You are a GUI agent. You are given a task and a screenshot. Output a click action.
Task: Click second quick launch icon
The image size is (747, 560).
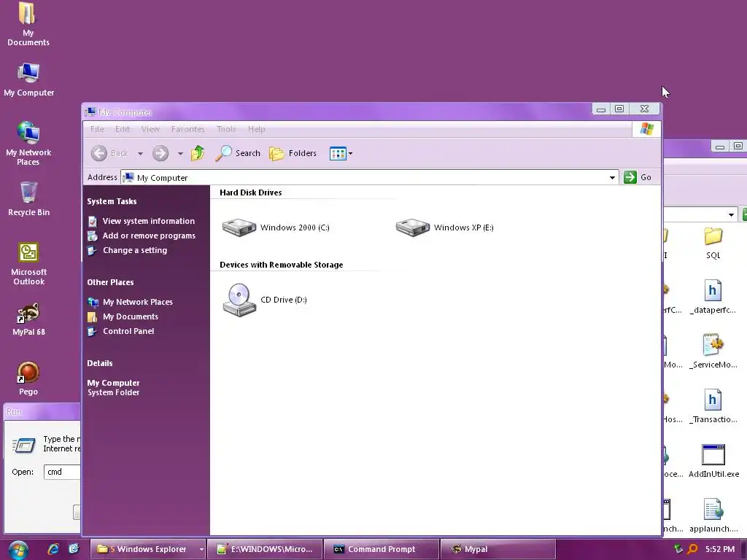point(74,549)
